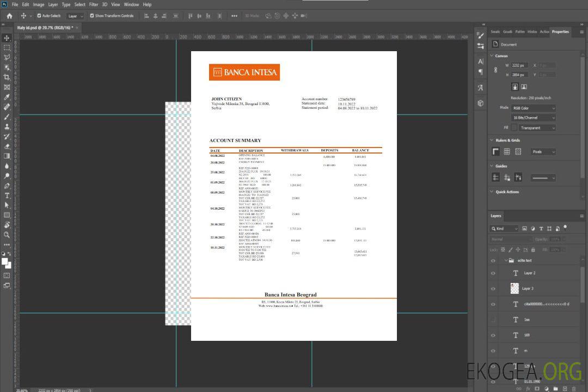Disable Show Transform Controls checkbox
Viewport: 588px width, 392px height.
[92, 16]
